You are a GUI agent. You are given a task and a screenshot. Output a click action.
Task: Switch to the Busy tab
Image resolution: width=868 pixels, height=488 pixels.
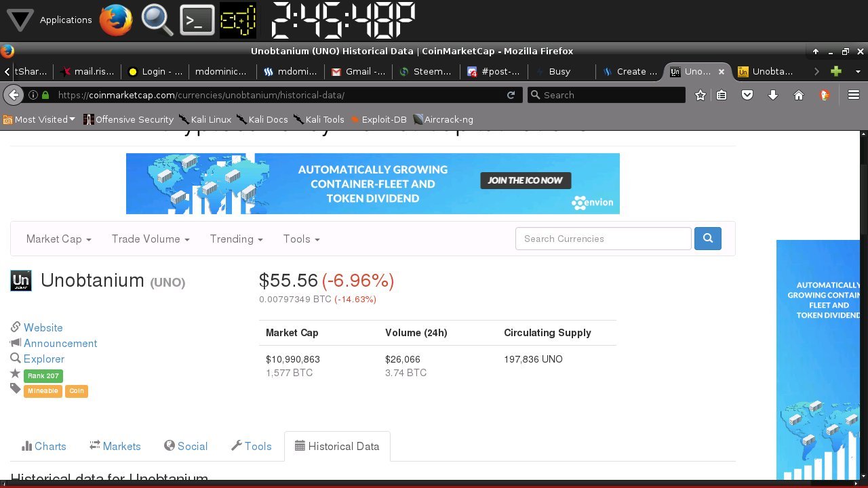pyautogui.click(x=560, y=71)
